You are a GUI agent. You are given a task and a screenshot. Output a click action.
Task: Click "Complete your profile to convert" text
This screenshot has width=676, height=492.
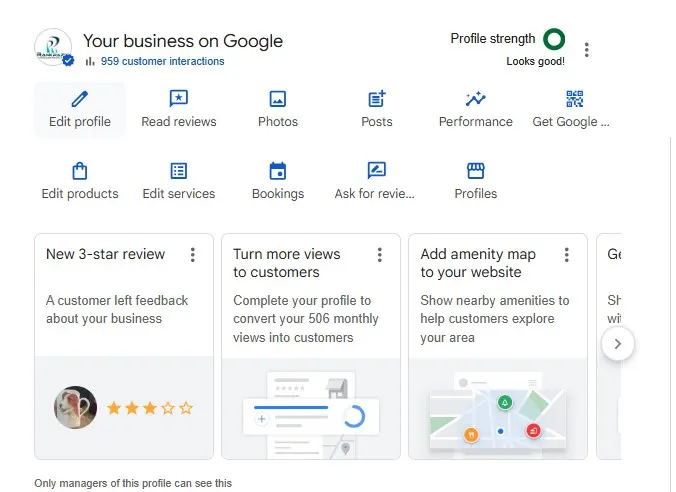tap(306, 319)
